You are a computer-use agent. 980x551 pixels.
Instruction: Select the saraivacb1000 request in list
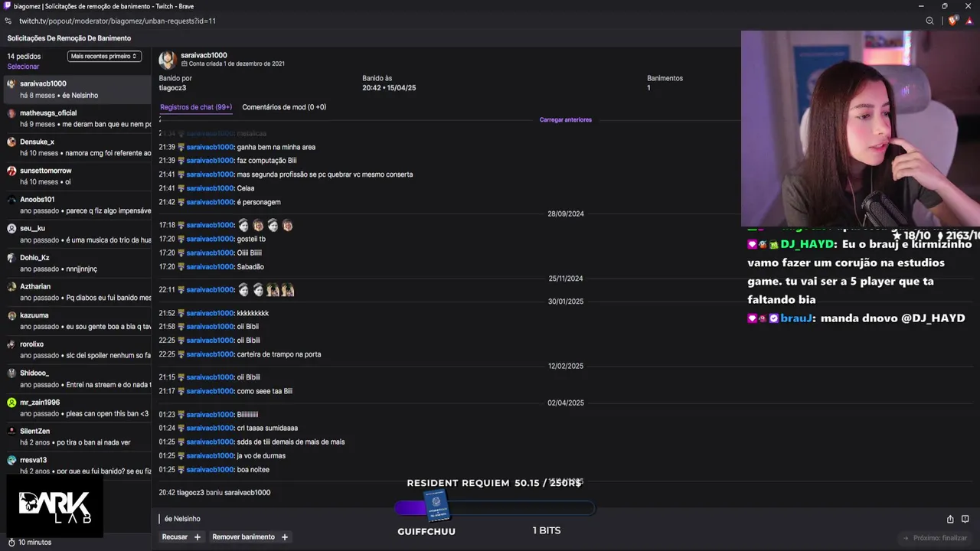[x=77, y=90]
